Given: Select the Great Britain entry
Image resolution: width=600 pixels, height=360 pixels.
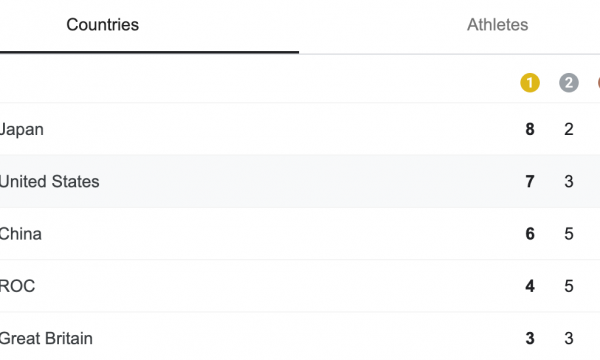Looking at the screenshot, I should (x=300, y=337).
